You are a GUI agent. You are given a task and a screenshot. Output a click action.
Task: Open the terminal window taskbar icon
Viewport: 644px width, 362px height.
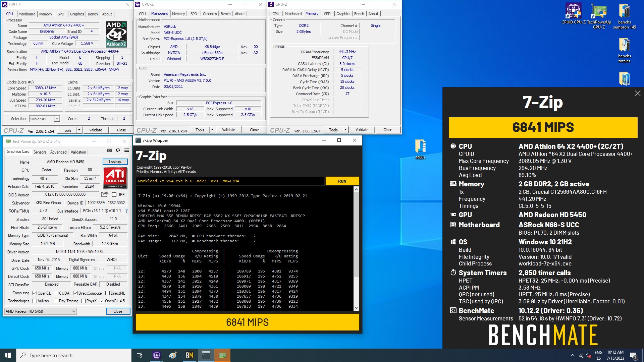coord(206,355)
